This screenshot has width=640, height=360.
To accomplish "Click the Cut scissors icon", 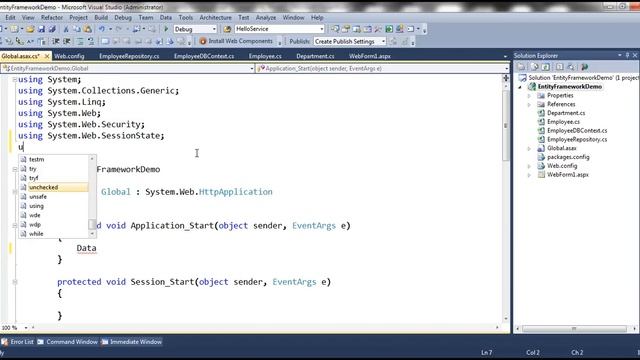I will tap(66, 29).
